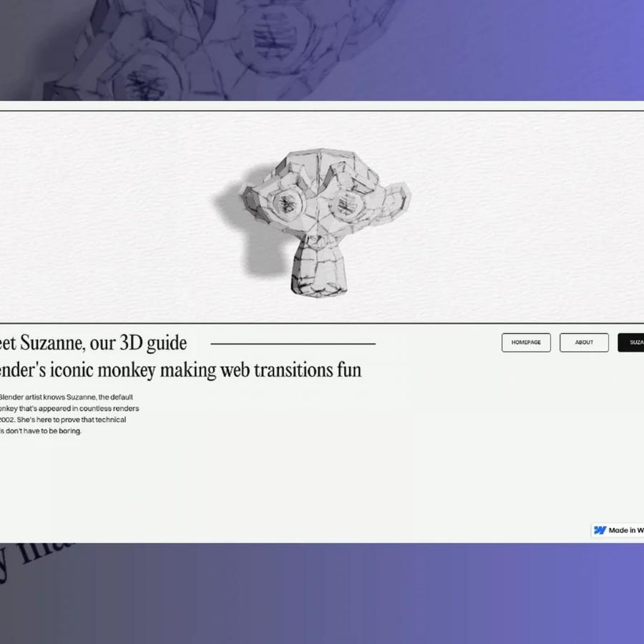Image resolution: width=644 pixels, height=644 pixels.
Task: Click the blue Webflow logo icon
Action: click(599, 530)
